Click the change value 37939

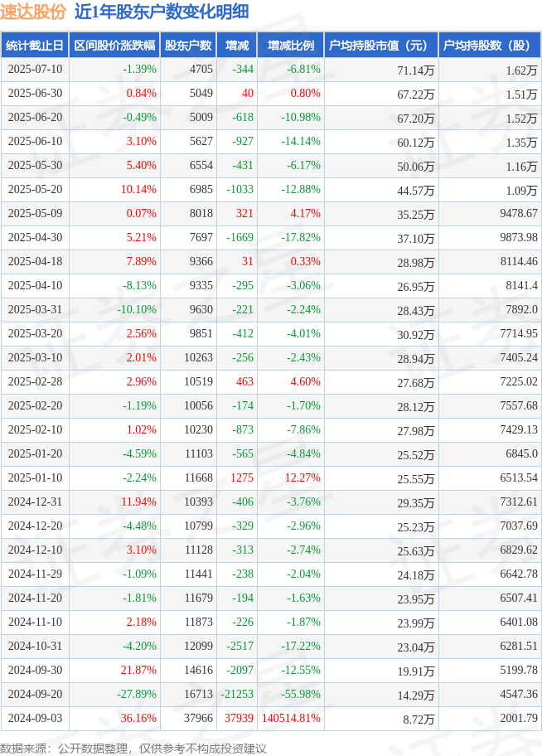(239, 718)
